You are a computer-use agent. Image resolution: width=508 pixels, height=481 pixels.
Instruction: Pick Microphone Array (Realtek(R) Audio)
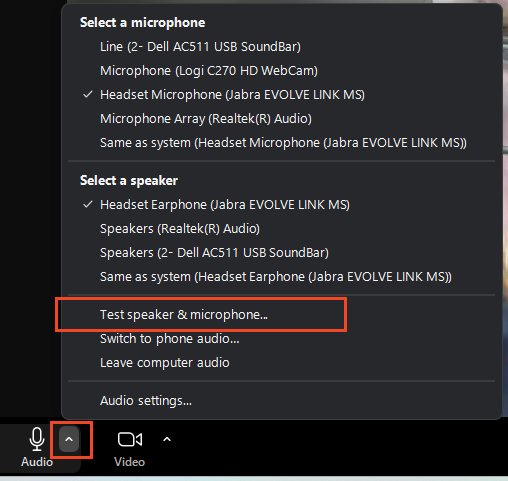point(281,119)
